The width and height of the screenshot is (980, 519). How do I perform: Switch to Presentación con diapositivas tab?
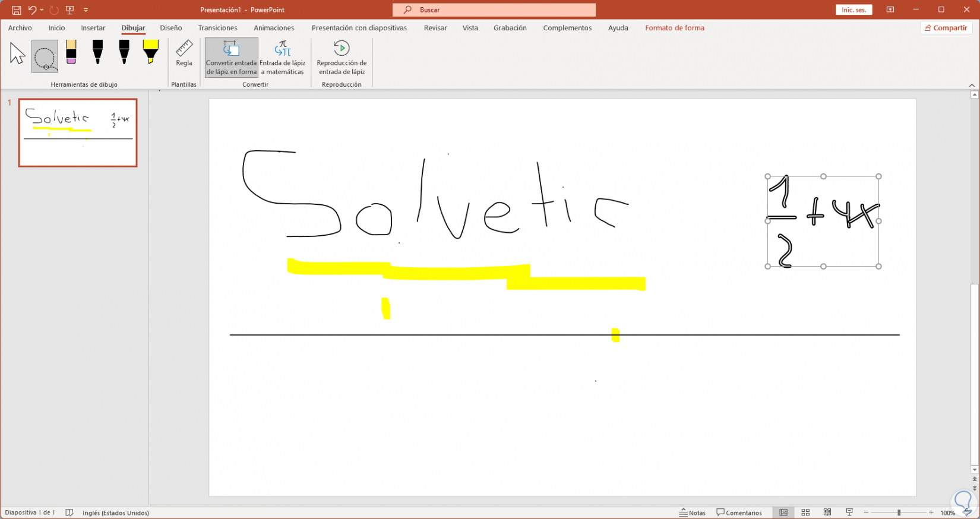pos(359,28)
